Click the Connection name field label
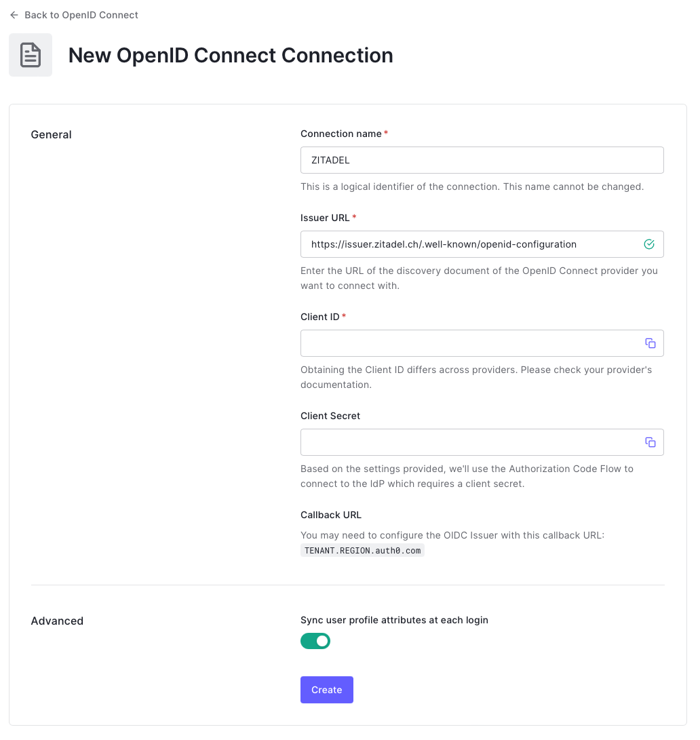 [341, 134]
